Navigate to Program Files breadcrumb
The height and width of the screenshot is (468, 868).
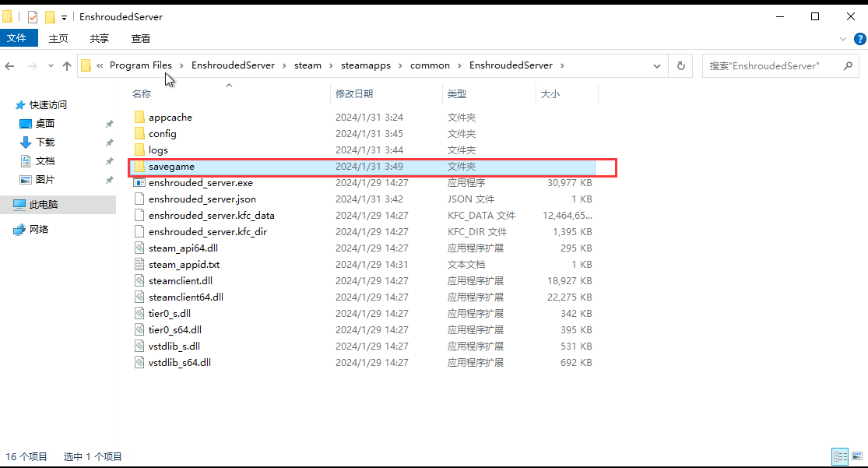point(141,65)
